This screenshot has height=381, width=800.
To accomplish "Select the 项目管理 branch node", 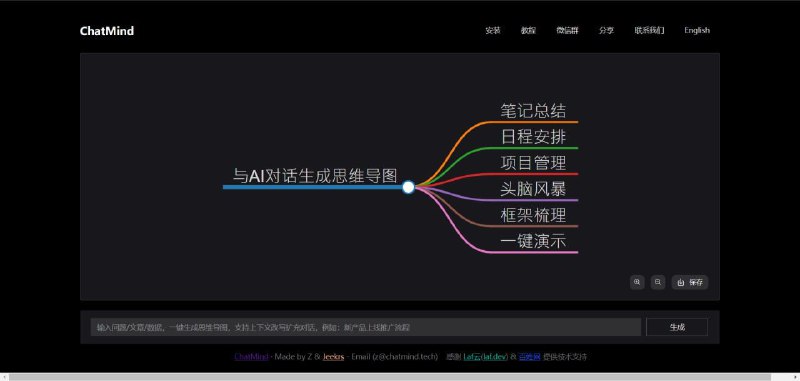I will [x=533, y=163].
